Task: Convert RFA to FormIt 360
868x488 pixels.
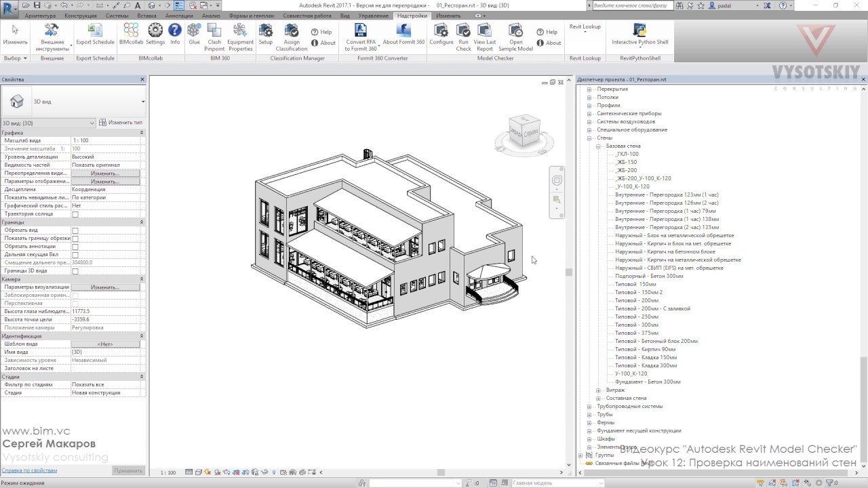Action: [x=361, y=37]
